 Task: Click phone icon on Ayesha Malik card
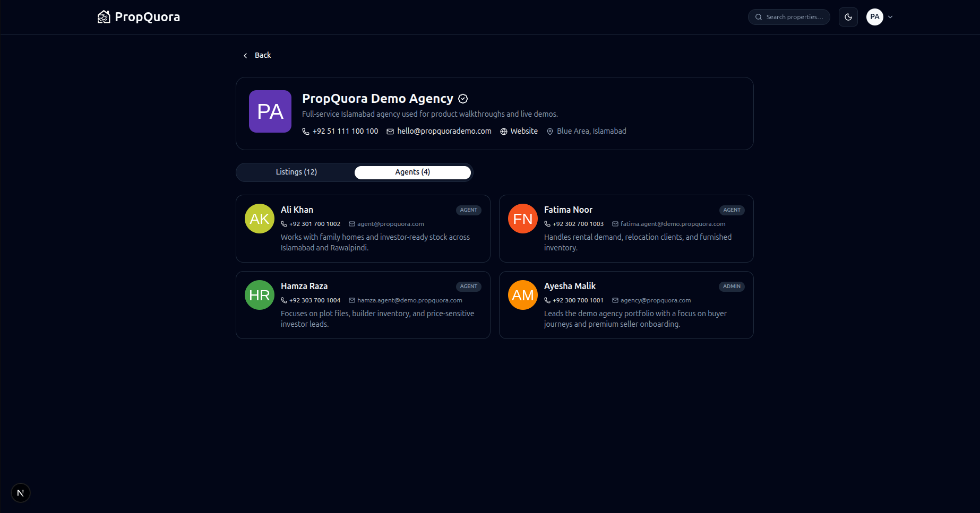pyautogui.click(x=547, y=300)
